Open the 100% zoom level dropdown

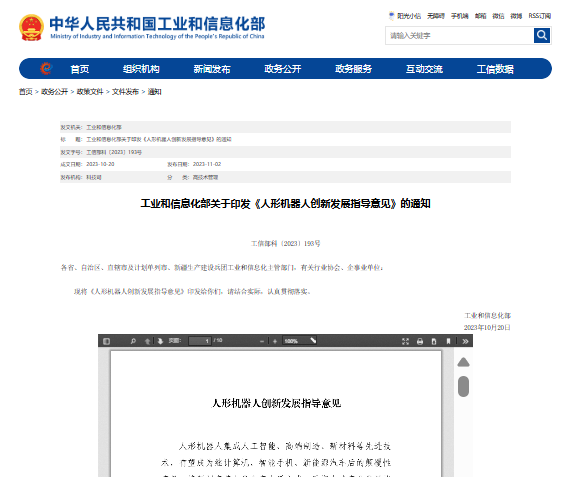299,341
